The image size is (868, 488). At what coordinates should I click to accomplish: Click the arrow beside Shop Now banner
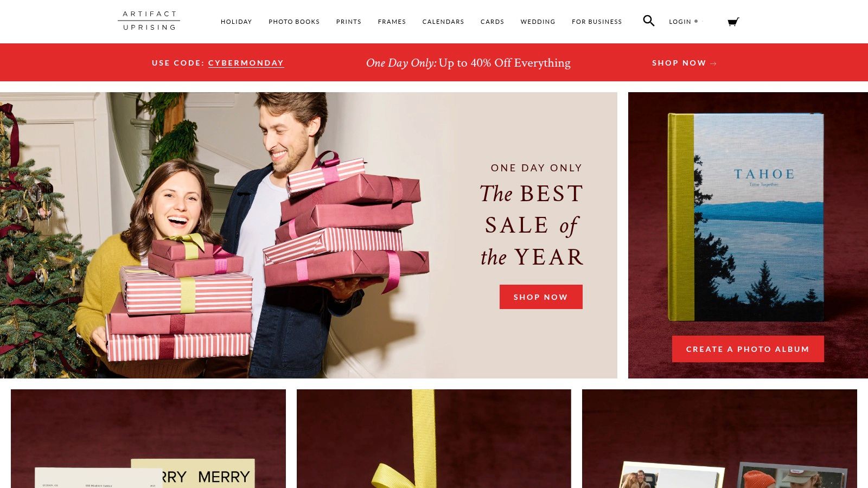point(713,63)
